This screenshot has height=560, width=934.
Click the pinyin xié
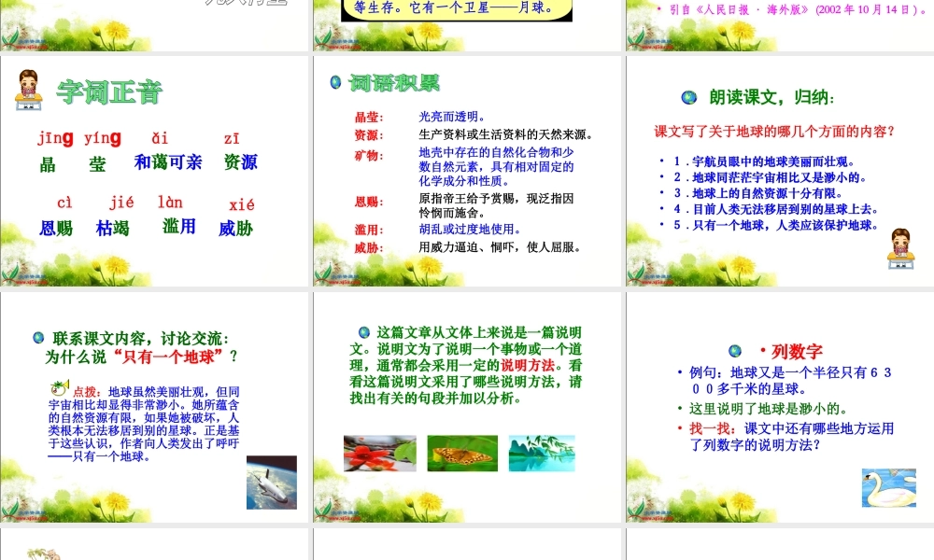(x=242, y=204)
